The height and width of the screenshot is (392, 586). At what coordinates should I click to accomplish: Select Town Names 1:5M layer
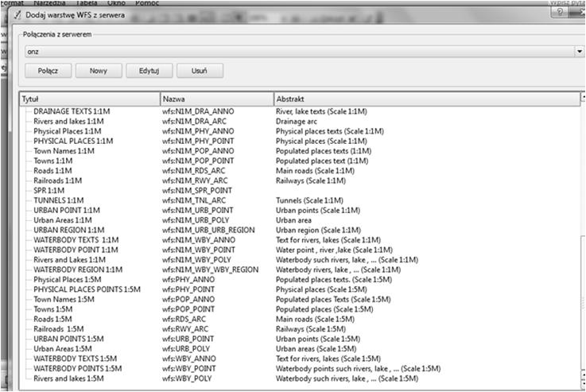point(64,299)
